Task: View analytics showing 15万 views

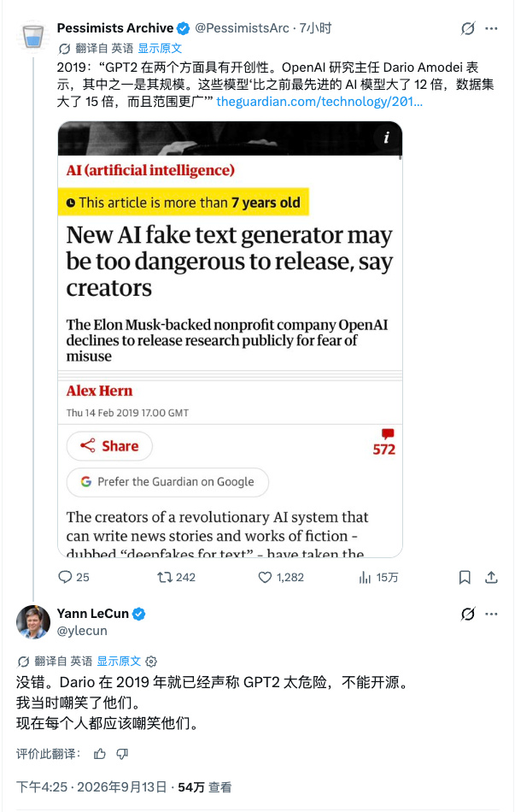Action: [x=365, y=577]
